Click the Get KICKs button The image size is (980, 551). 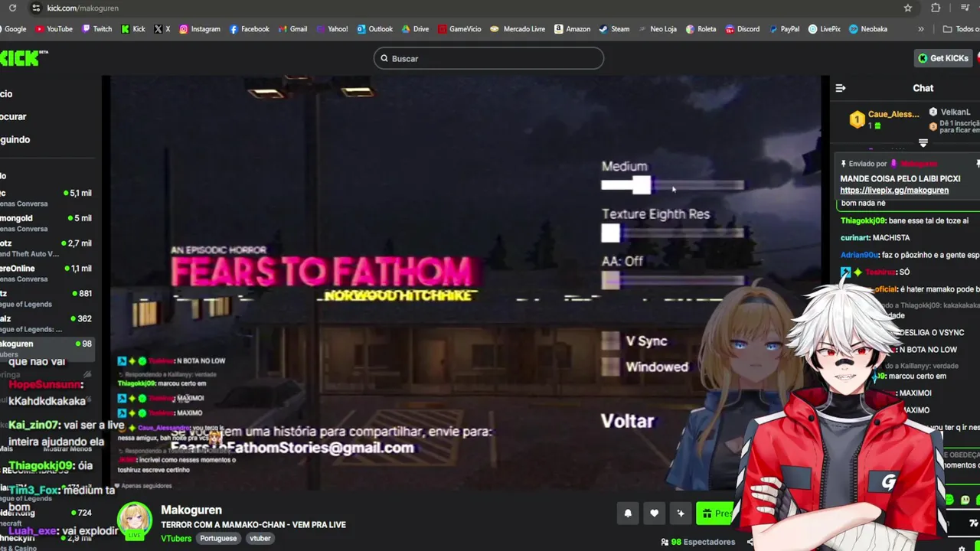pos(943,58)
